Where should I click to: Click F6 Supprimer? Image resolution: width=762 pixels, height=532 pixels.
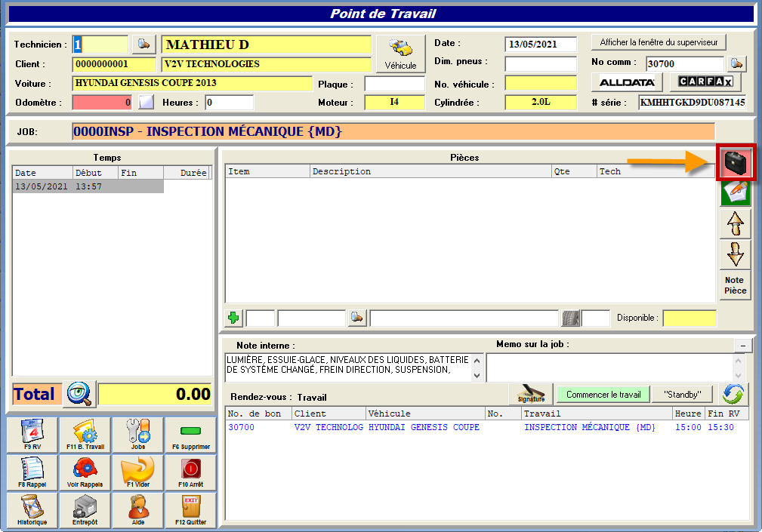coord(190,435)
